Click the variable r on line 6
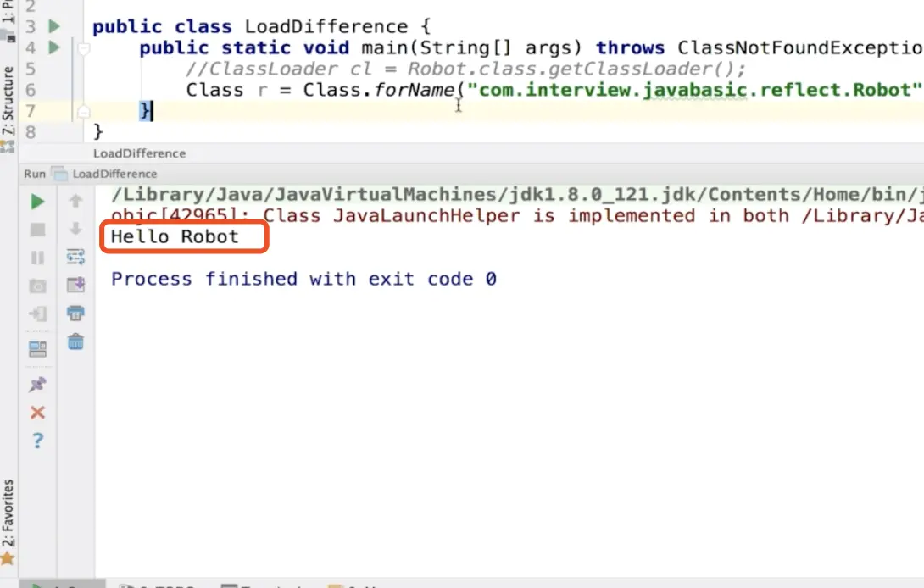This screenshot has width=924, height=588. click(262, 91)
